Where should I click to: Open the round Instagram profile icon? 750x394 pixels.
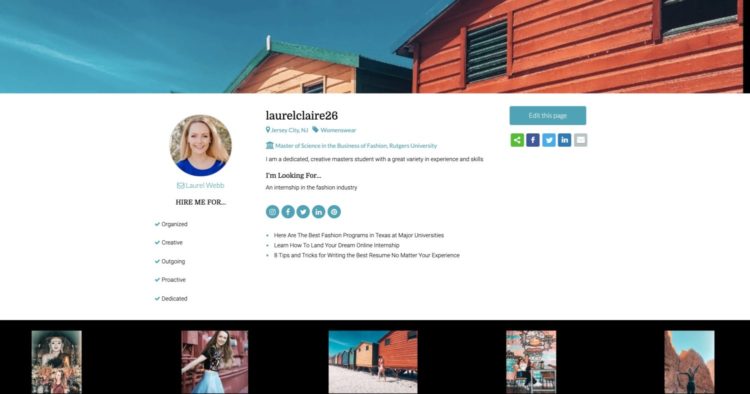[x=273, y=212]
